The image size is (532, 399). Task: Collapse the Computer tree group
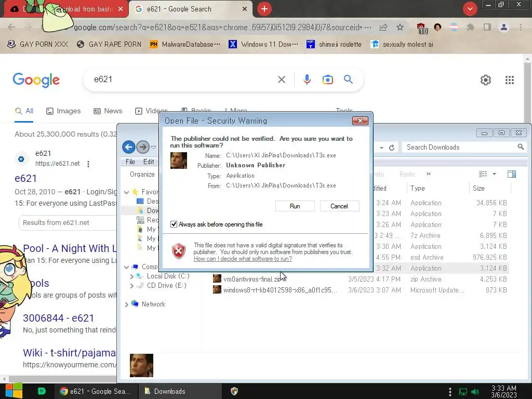(x=127, y=267)
